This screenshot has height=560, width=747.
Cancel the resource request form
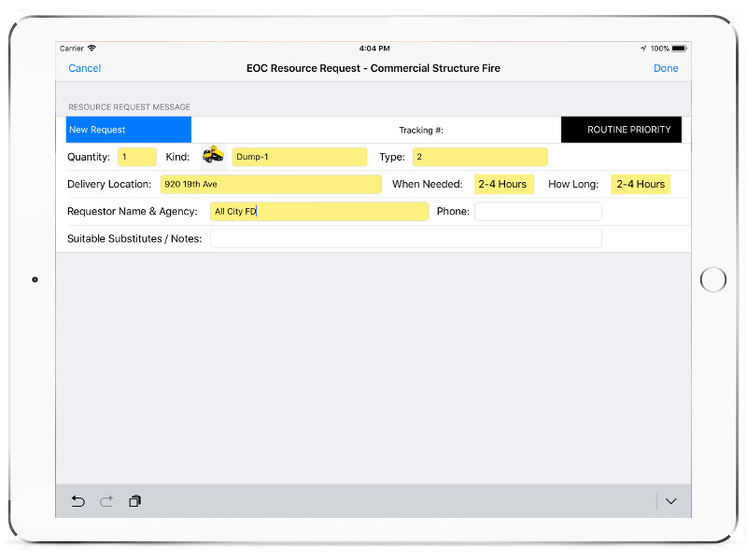click(x=85, y=68)
